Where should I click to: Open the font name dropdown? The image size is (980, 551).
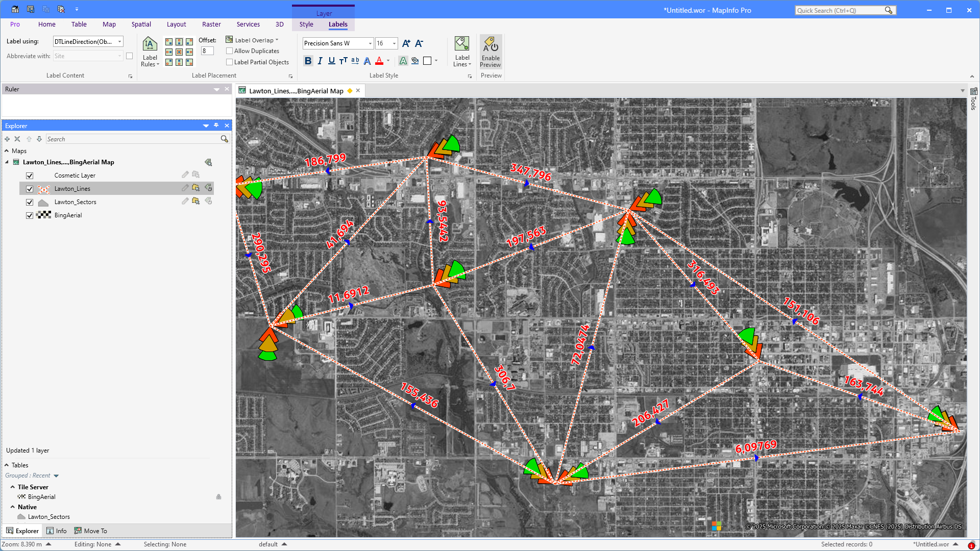pos(370,44)
